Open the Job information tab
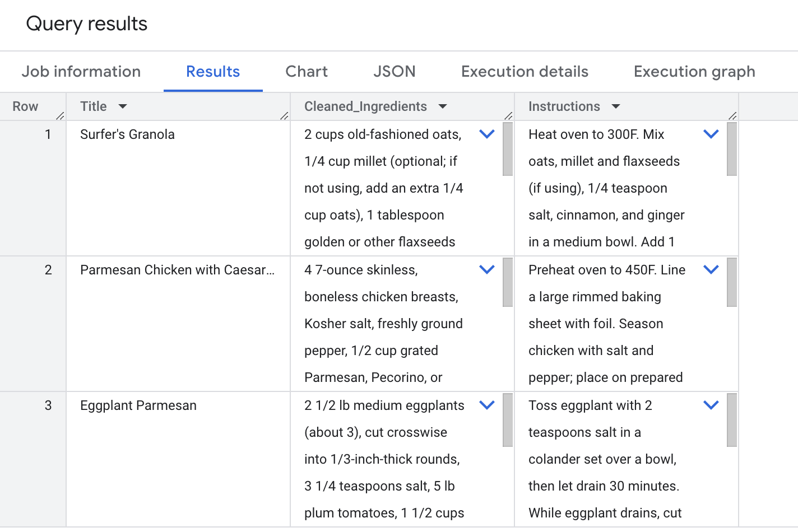Screen dimensions: 798x532 [x=81, y=72]
